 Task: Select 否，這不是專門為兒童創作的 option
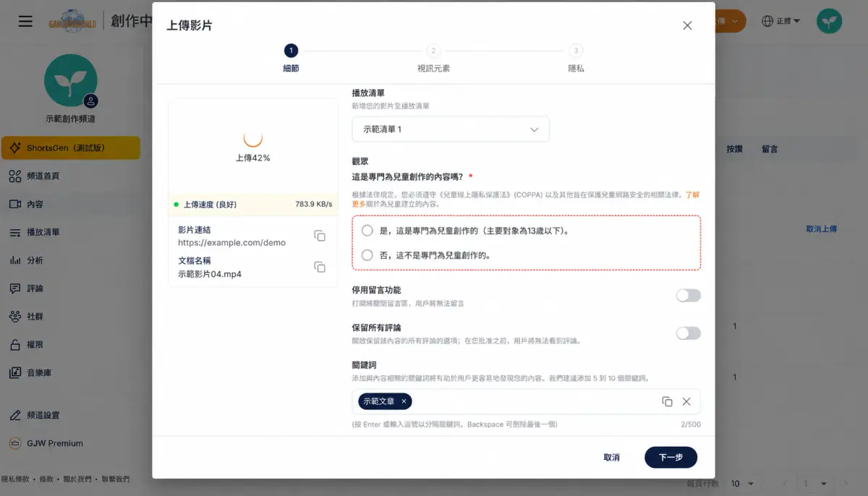[x=367, y=255]
